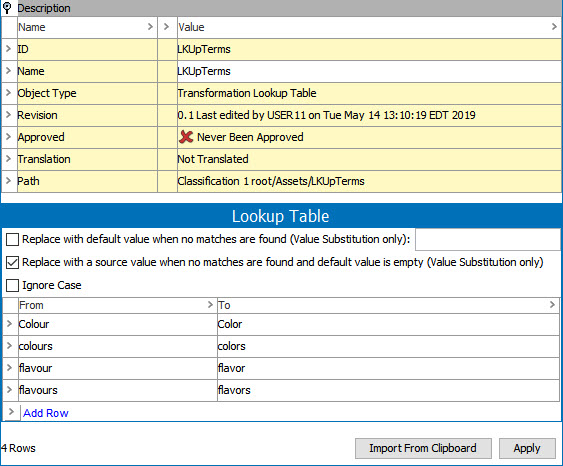Expand the ID row arrow
Viewport: 563px width, 466px height.
[9, 49]
